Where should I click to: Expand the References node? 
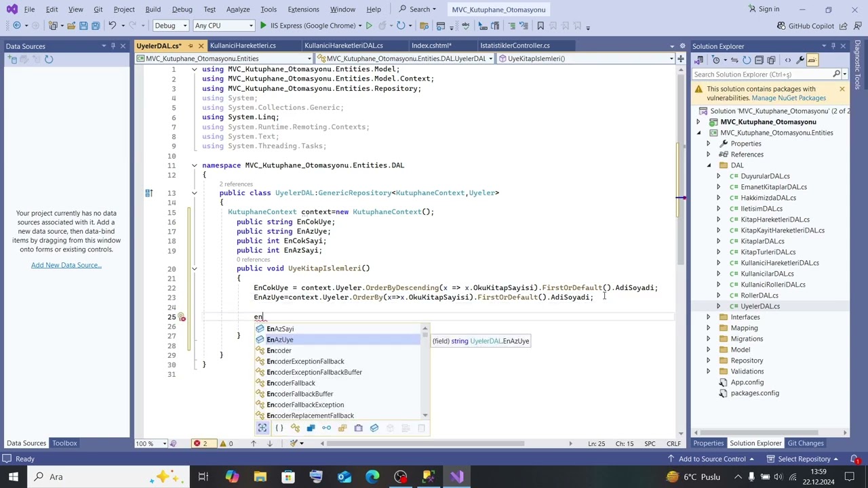[x=709, y=155]
